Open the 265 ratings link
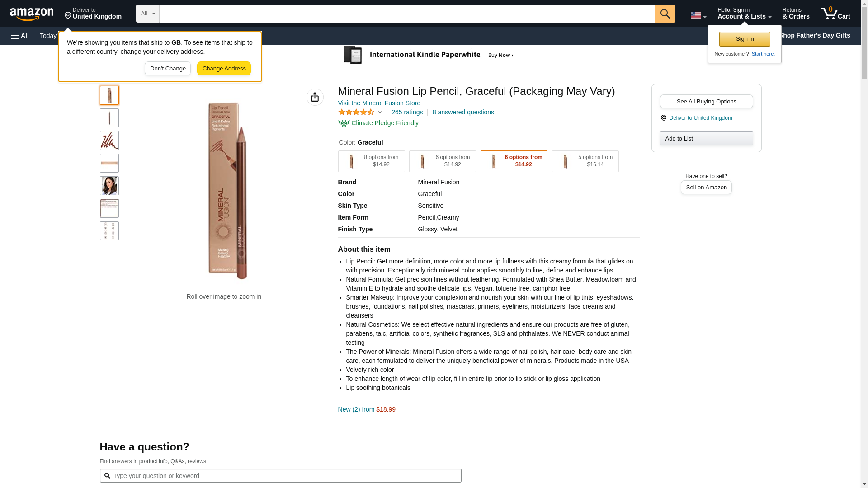868x488 pixels. (x=407, y=112)
